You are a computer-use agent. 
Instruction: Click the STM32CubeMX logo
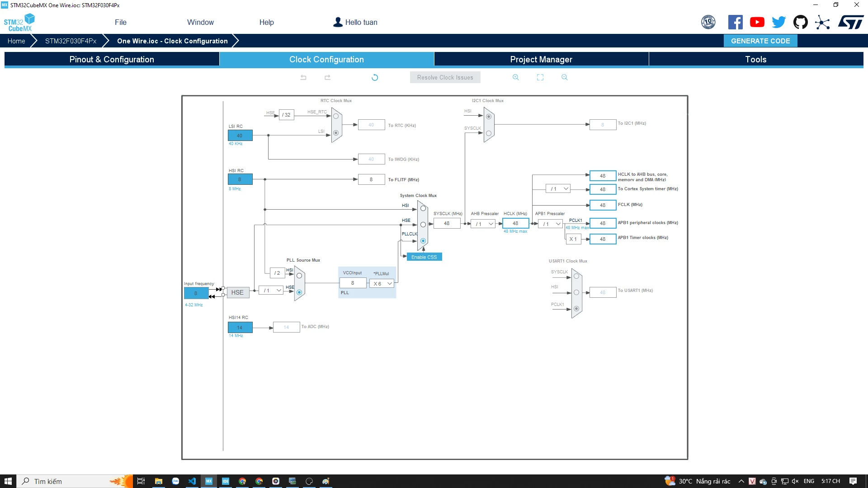point(19,23)
